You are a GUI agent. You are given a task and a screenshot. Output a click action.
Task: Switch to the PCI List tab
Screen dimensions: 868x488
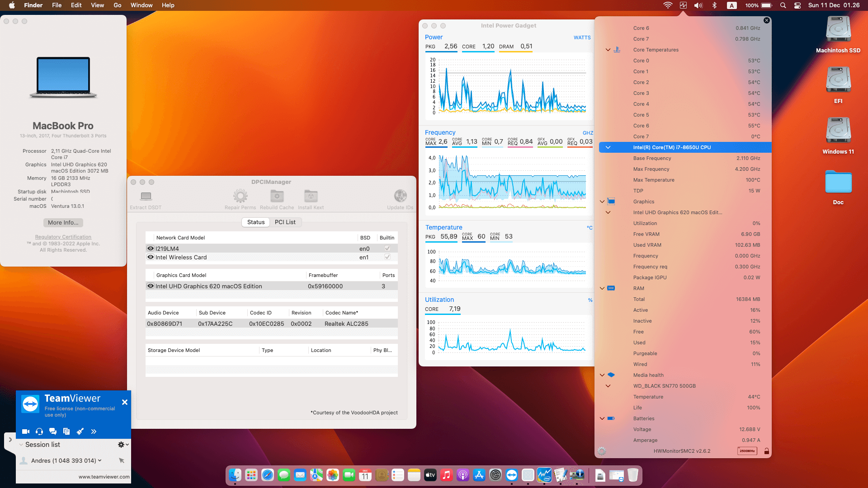(285, 222)
